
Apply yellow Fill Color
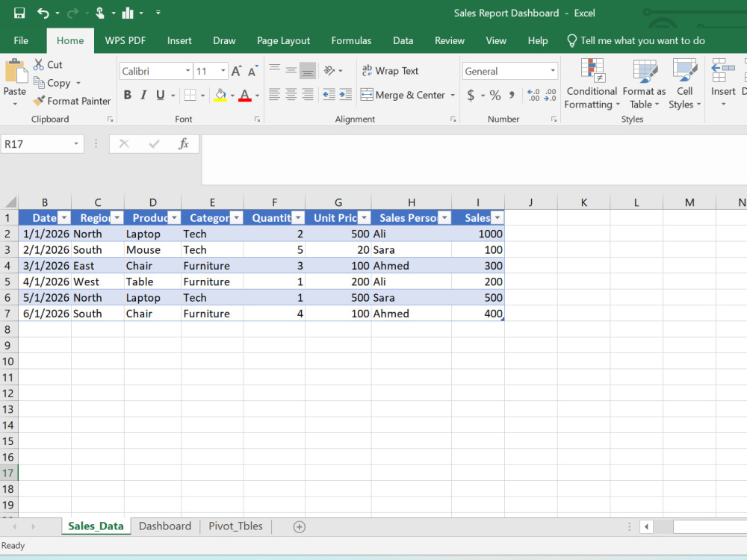[220, 95]
